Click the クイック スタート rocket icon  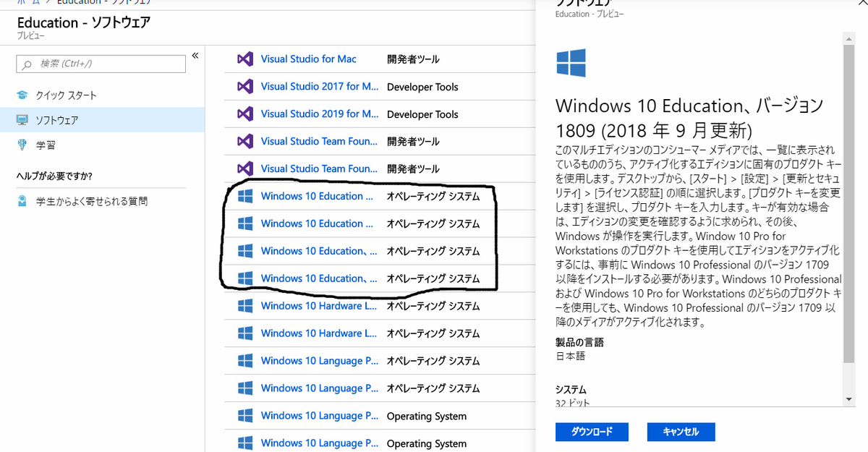pos(23,93)
